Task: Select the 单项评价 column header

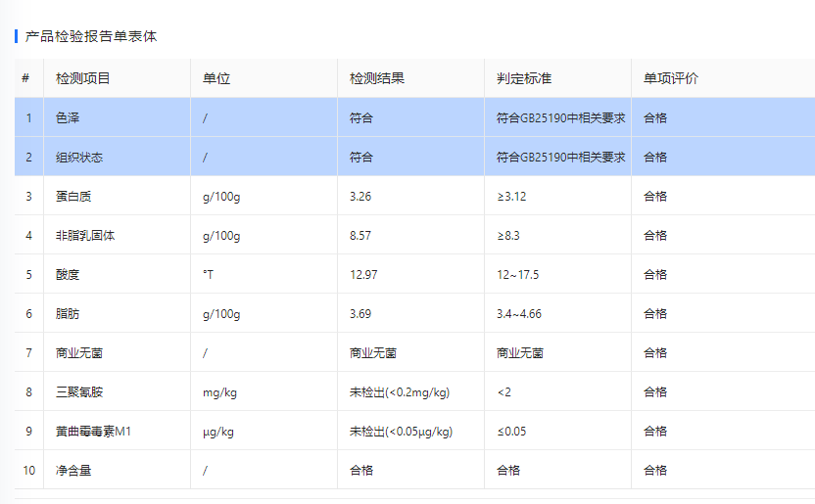Action: (x=670, y=78)
